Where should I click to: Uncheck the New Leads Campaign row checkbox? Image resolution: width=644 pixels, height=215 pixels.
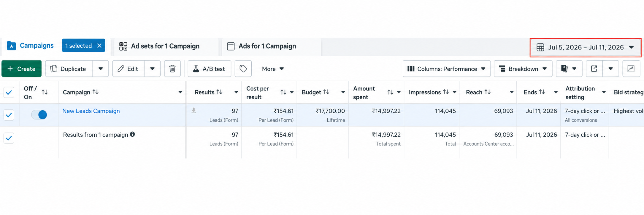9,115
